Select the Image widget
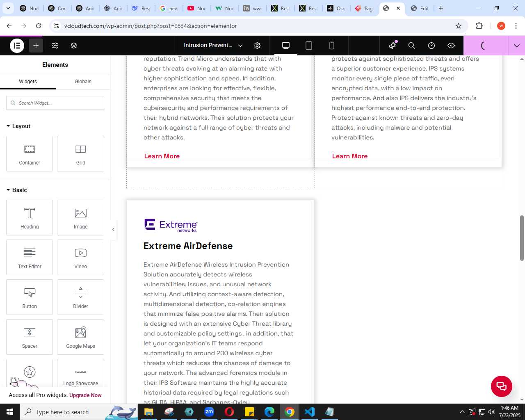525x420 pixels. tap(80, 218)
